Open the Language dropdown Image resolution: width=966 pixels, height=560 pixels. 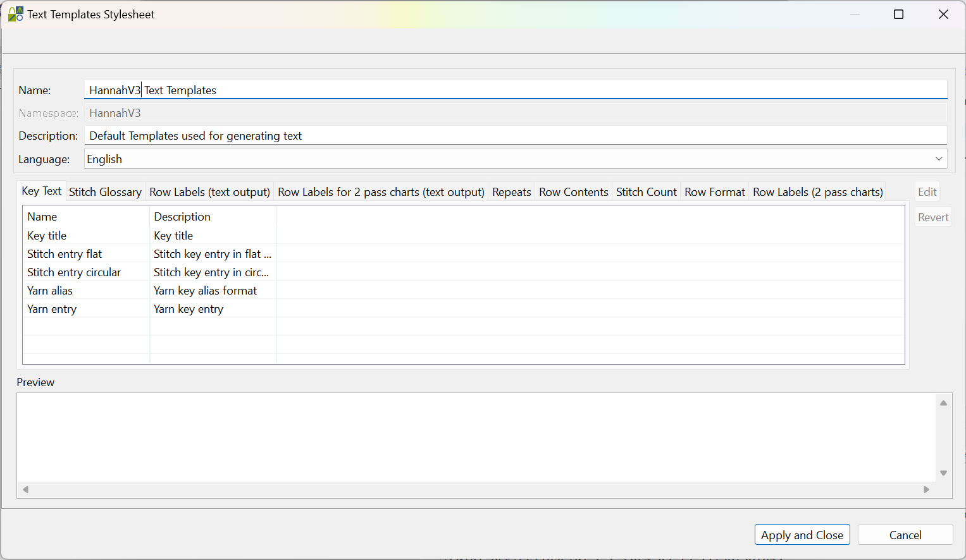[515, 159]
